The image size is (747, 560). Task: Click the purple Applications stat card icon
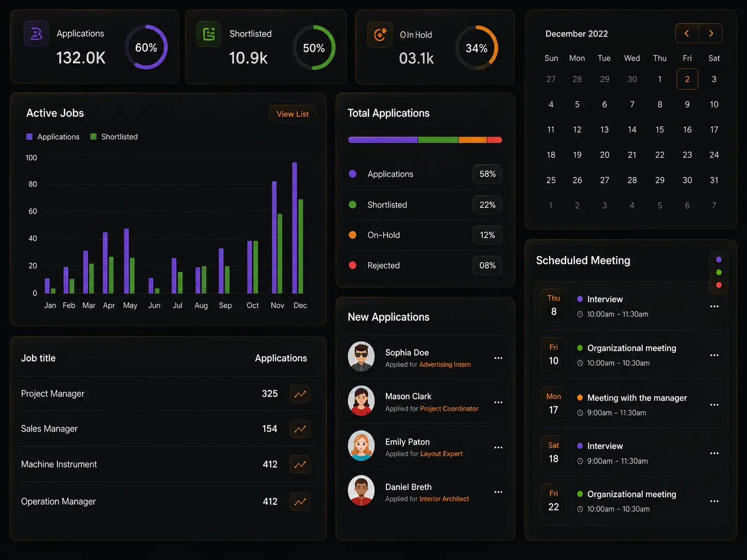click(x=36, y=34)
